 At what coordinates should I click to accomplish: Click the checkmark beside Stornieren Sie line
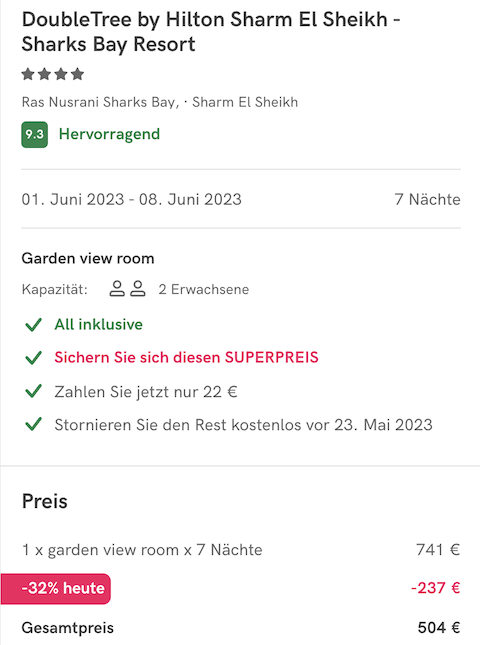click(33, 424)
